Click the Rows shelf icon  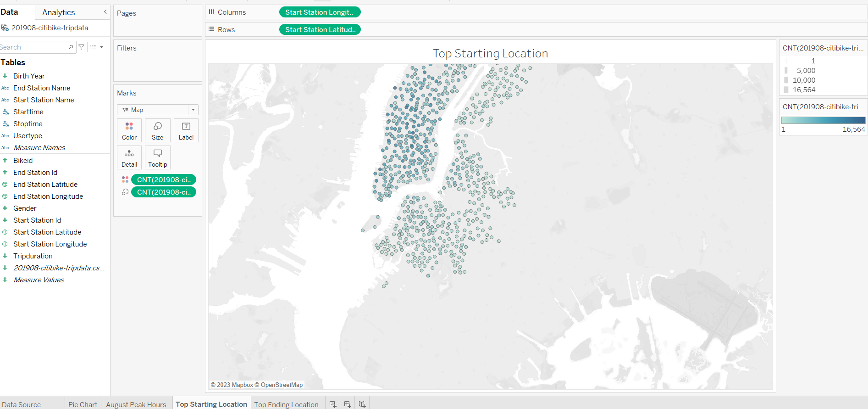pyautogui.click(x=211, y=29)
